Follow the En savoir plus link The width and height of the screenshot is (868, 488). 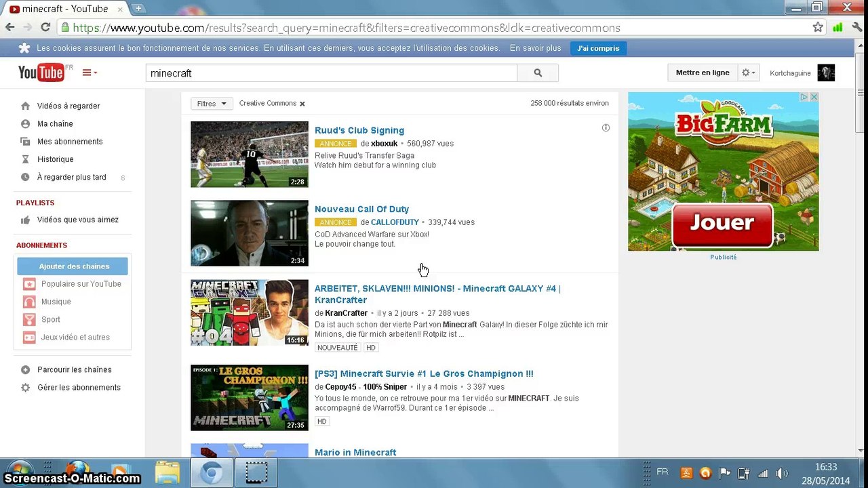click(x=535, y=48)
